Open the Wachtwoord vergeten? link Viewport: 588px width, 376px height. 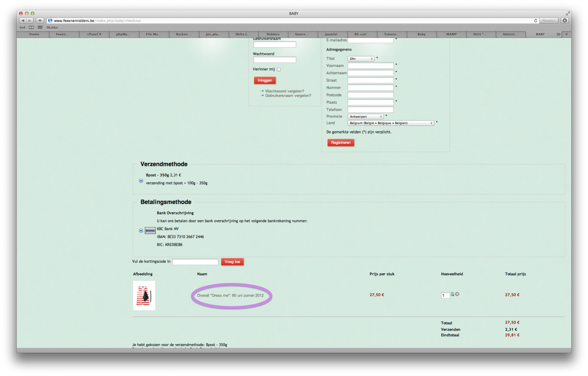(285, 91)
